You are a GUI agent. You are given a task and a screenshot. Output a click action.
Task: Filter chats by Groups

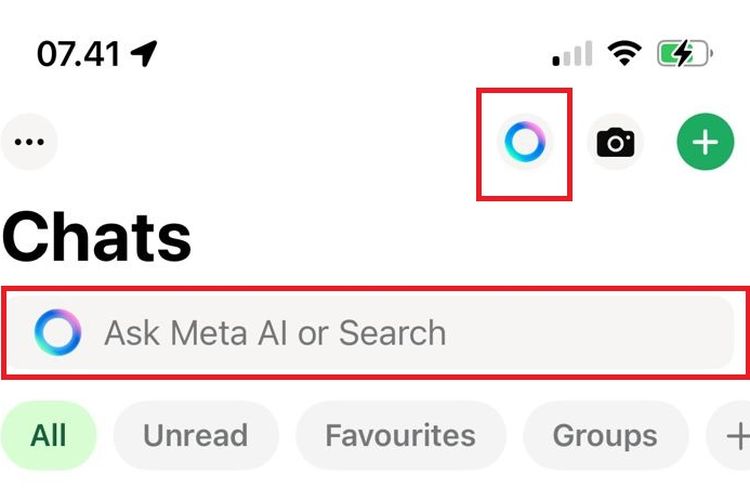tap(605, 436)
